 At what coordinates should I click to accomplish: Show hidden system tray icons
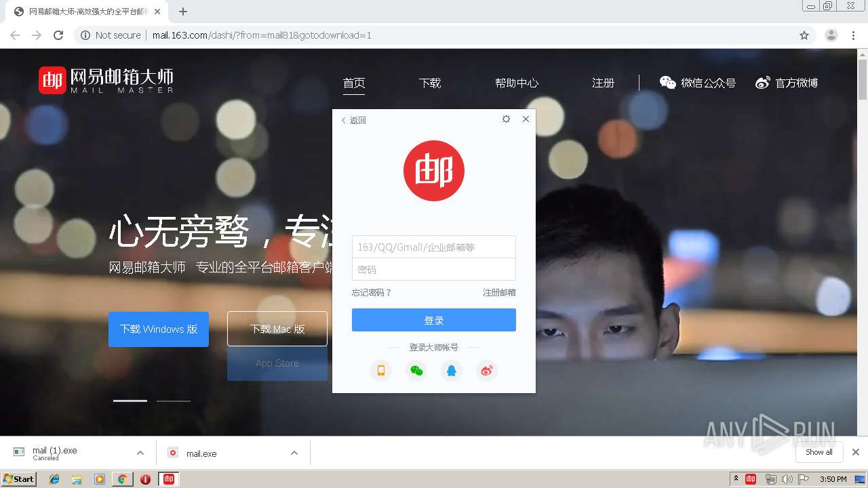(x=736, y=479)
